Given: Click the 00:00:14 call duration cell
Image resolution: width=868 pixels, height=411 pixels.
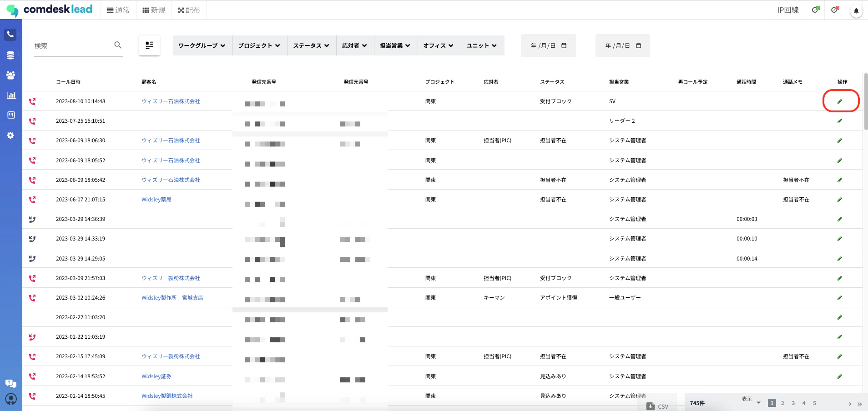Looking at the screenshot, I should [747, 259].
